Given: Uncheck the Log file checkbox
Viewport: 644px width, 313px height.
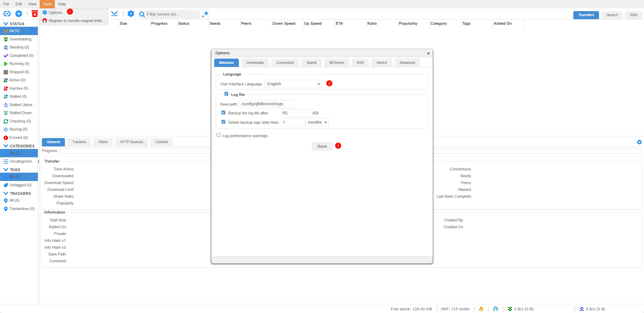Looking at the screenshot, I should click(x=226, y=94).
